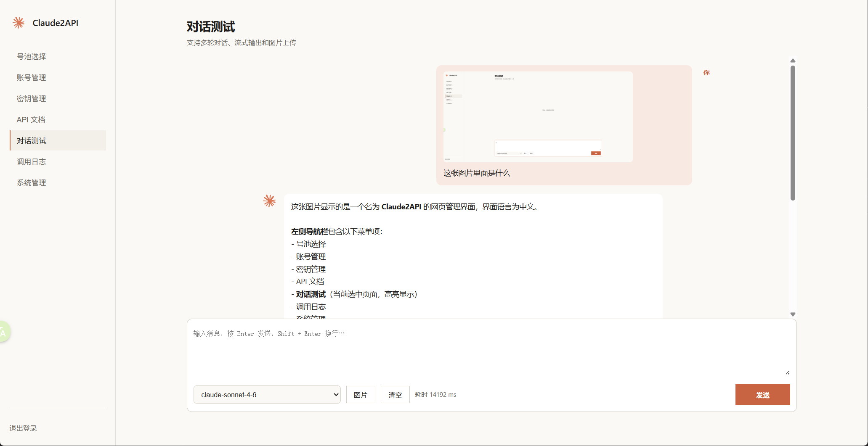Open API 文档 sidebar page
This screenshot has width=868, height=446.
58,119
